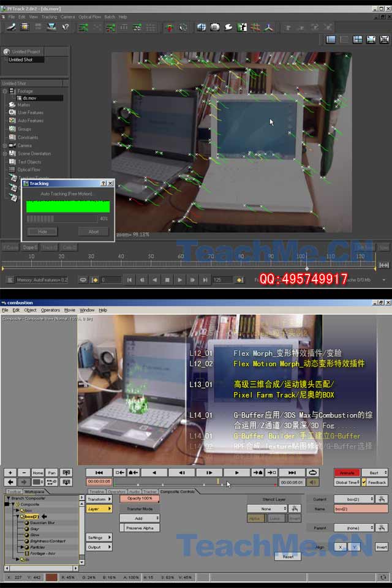Open the Operators menu in combustion
Viewport: 392px width, 588px height.
pyautogui.click(x=50, y=310)
